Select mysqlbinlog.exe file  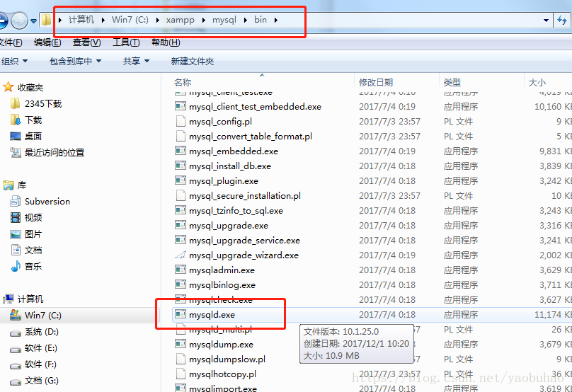(x=222, y=284)
